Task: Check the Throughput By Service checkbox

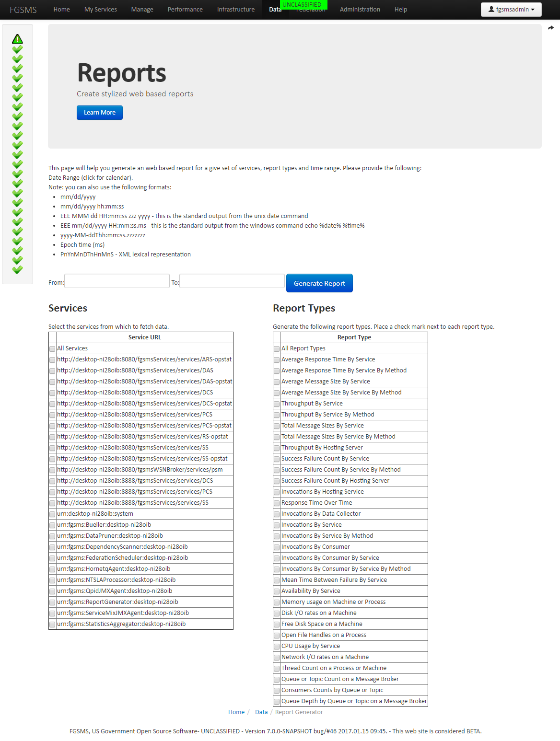Action: 277,404
